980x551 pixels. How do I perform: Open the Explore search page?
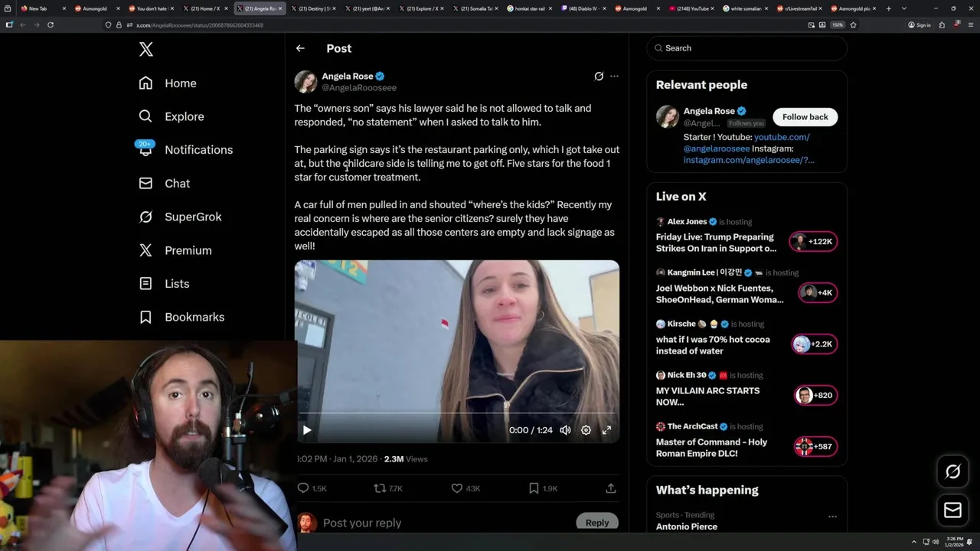tap(171, 116)
